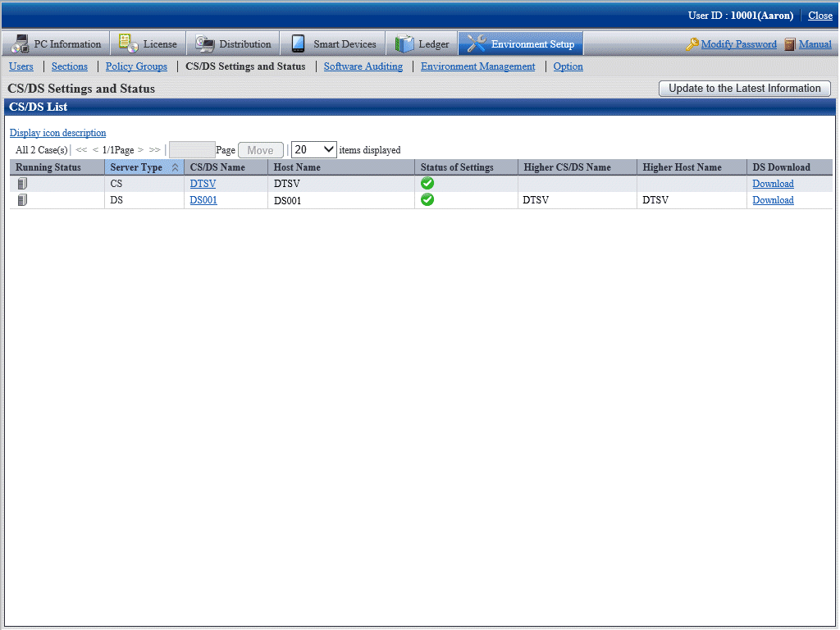Click the Smart Devices phone icon
This screenshot has height=630, width=840.
tap(299, 43)
